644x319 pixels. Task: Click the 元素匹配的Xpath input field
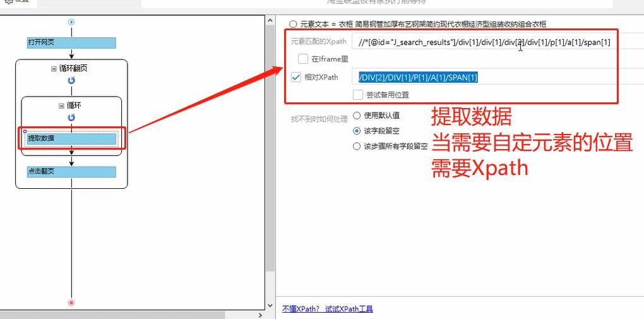[x=498, y=42]
